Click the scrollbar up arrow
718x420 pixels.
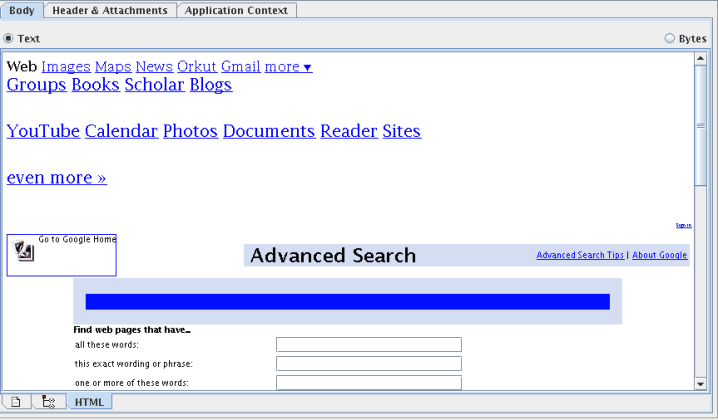click(x=700, y=59)
